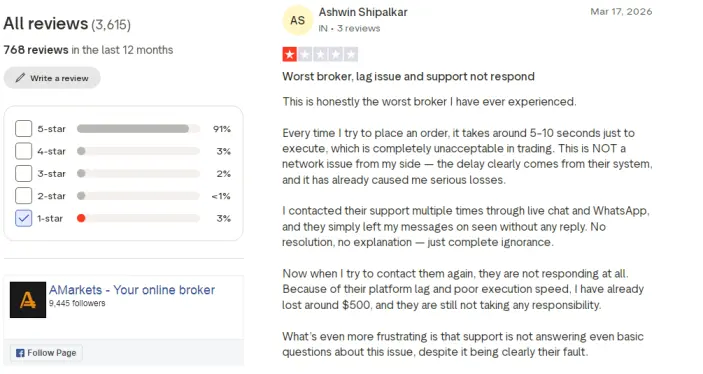Click the red one-star rating icon
Image resolution: width=703 pixels, height=374 pixels.
pyautogui.click(x=290, y=55)
